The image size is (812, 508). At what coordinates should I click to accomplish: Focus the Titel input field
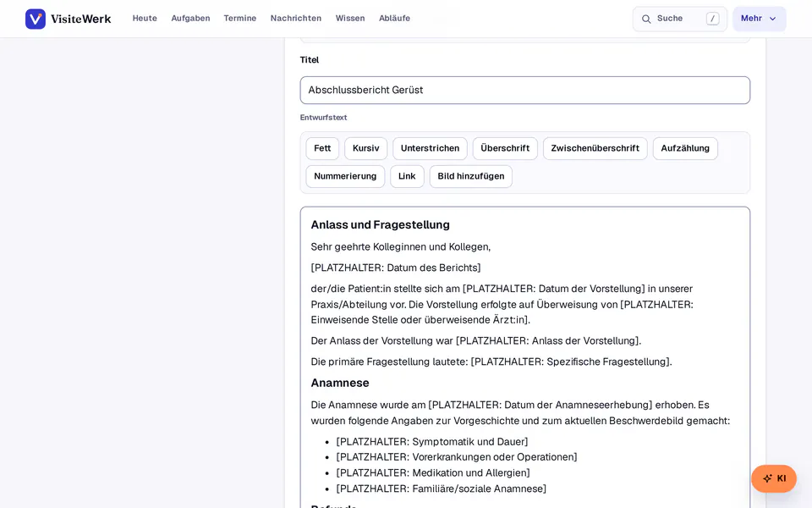(524, 91)
